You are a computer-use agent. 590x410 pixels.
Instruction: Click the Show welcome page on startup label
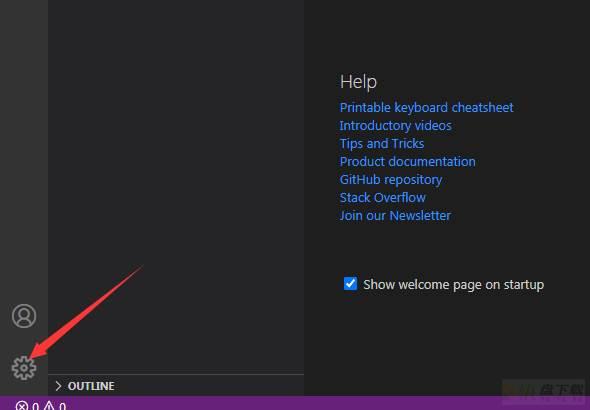pos(453,285)
